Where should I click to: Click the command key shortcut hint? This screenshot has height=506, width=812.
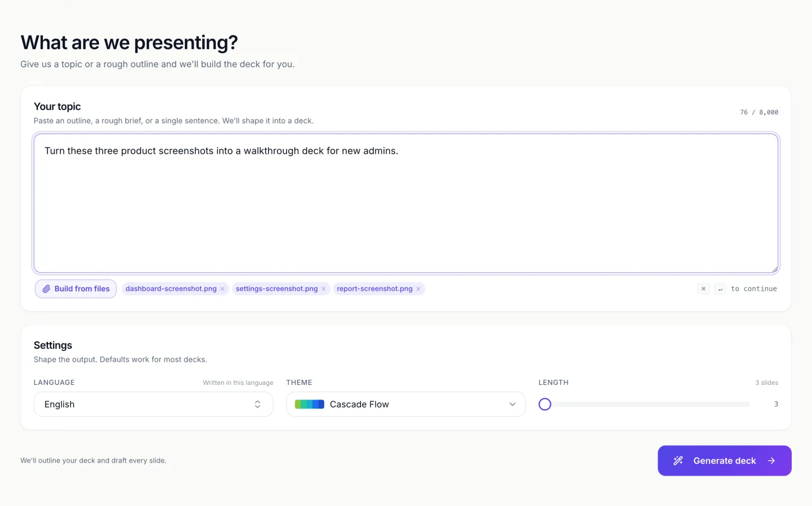pos(703,289)
